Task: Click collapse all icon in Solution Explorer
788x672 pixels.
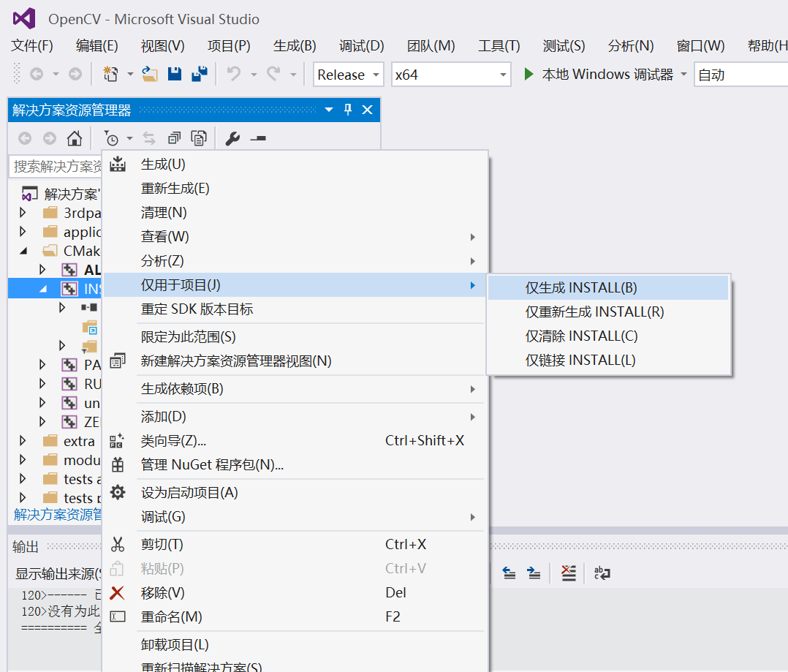Action: (175, 138)
